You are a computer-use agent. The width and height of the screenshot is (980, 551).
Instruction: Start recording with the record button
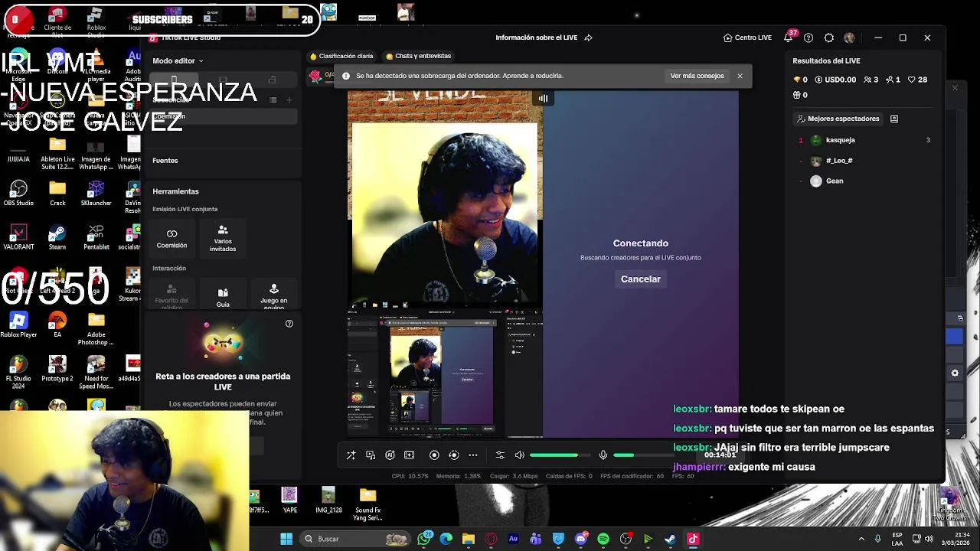pos(434,455)
